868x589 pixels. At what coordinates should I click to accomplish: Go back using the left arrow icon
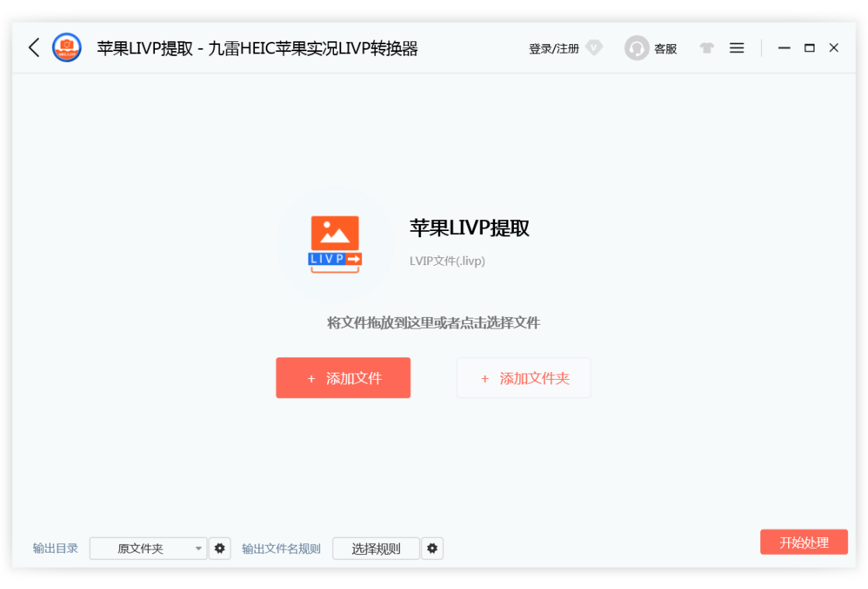tap(34, 47)
